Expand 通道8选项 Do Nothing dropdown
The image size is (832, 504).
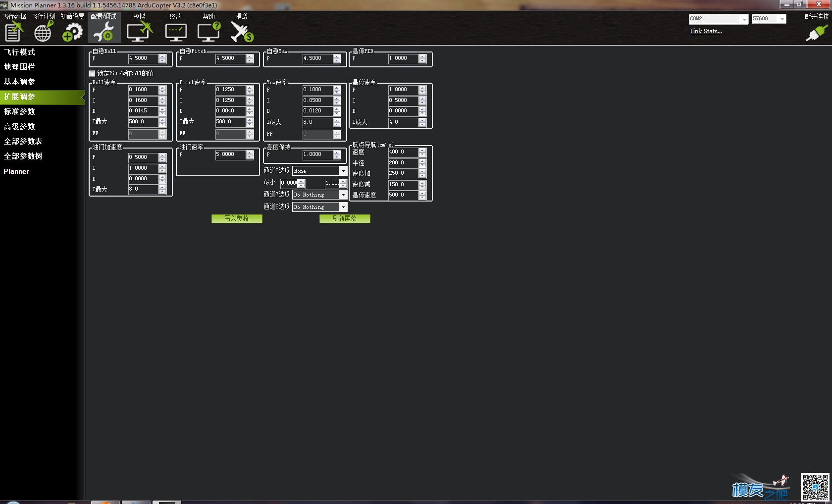[343, 207]
